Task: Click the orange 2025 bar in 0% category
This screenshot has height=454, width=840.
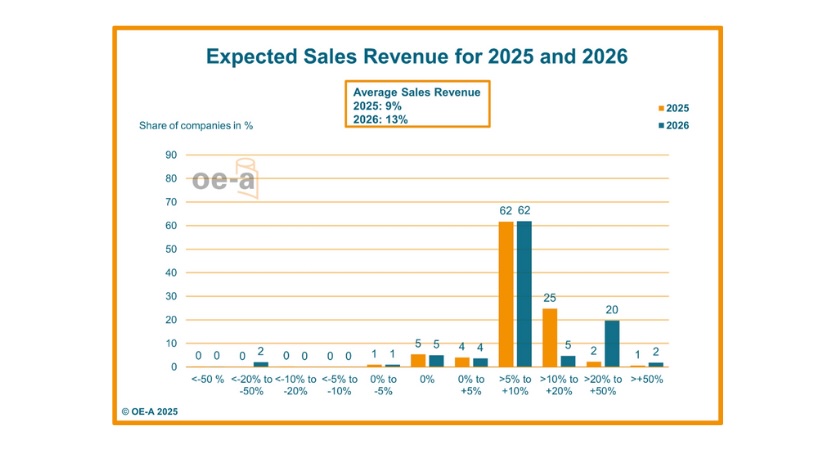Action: pos(419,360)
